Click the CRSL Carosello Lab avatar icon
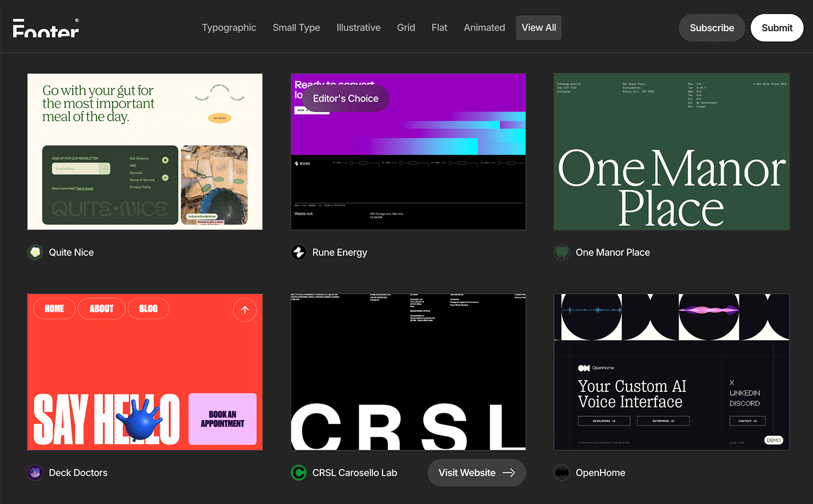Image resolution: width=813 pixels, height=504 pixels. pos(299,473)
